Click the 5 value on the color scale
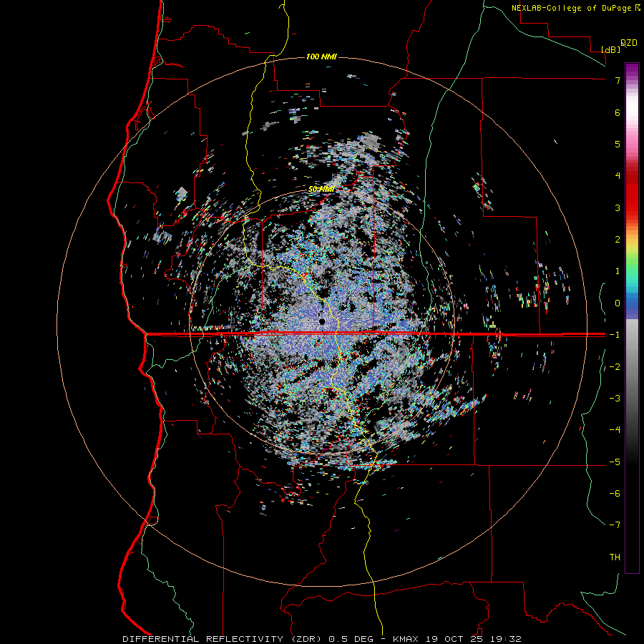Viewport: 644px width, 644px height. tap(618, 144)
